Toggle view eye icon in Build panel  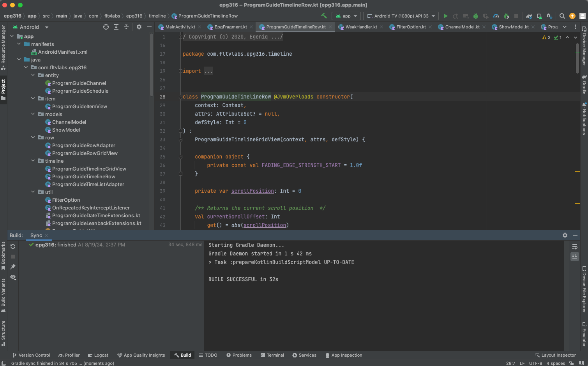[13, 277]
